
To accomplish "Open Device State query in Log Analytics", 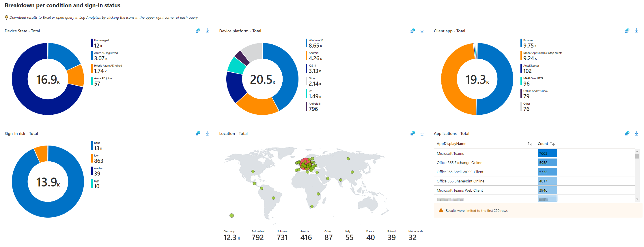I will point(198,31).
